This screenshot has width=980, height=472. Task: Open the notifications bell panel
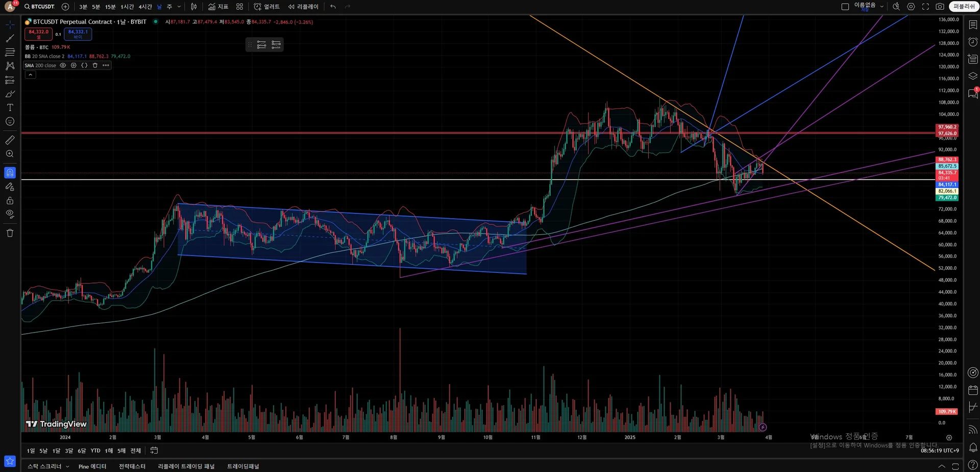973,447
